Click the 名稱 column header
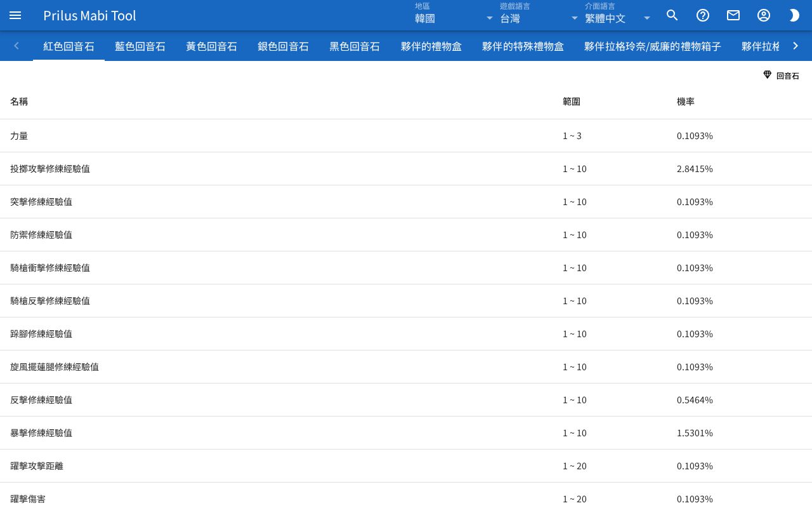This screenshot has width=812, height=508. (x=19, y=102)
